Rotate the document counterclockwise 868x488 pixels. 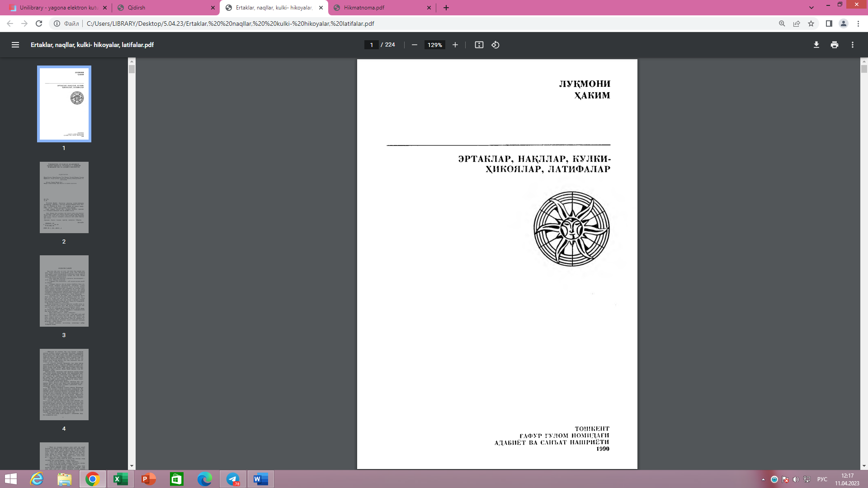pos(495,45)
